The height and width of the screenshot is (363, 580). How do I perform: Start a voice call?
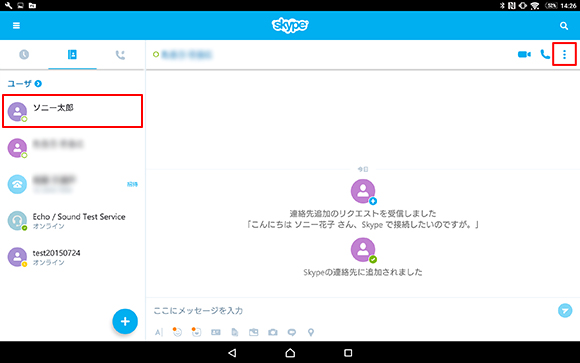pyautogui.click(x=545, y=54)
